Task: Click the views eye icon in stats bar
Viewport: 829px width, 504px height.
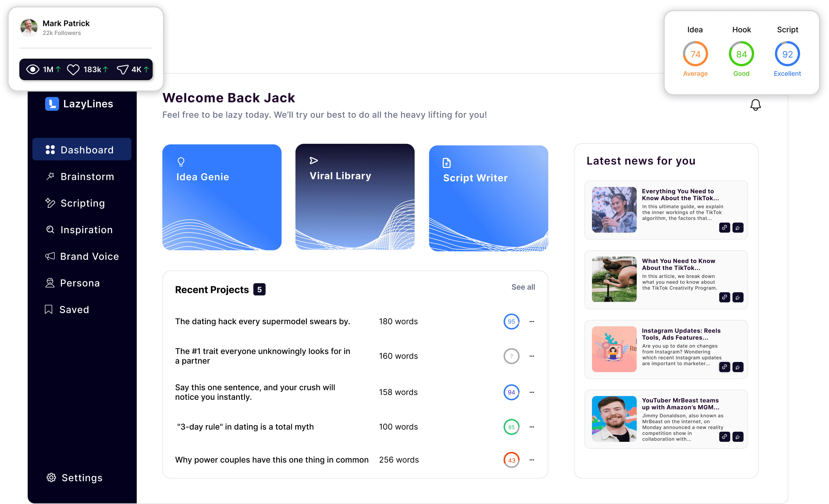Action: tap(33, 69)
